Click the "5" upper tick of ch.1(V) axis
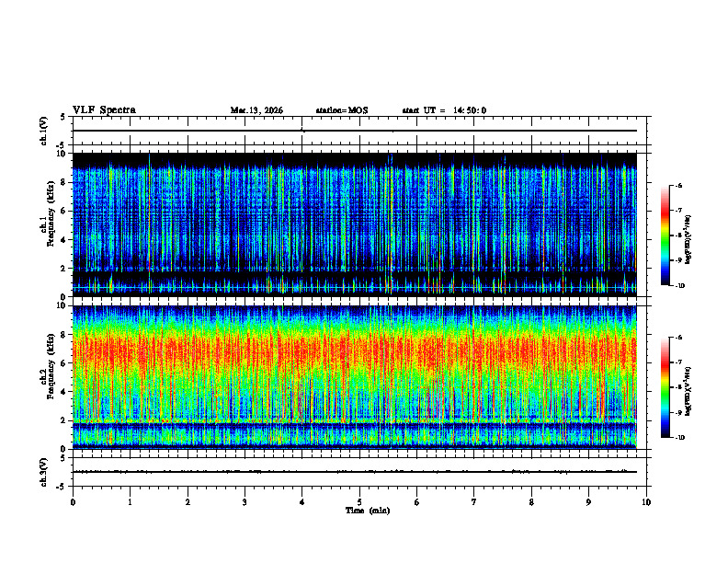The height and width of the screenshot is (563, 728). coord(63,117)
